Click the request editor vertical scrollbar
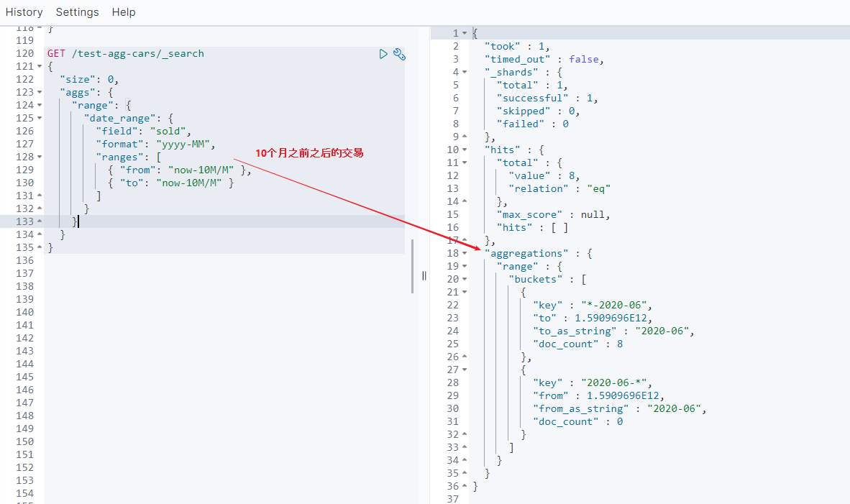Image resolution: width=850 pixels, height=504 pixels. point(413,266)
